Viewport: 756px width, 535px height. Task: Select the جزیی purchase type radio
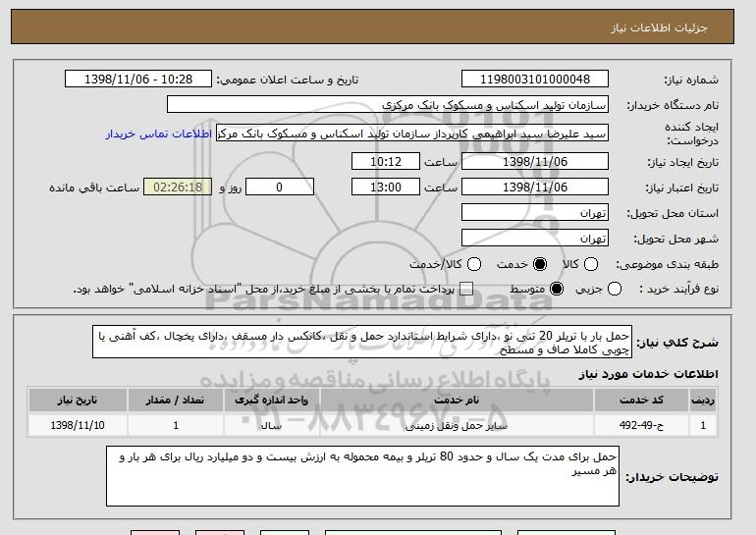615,289
